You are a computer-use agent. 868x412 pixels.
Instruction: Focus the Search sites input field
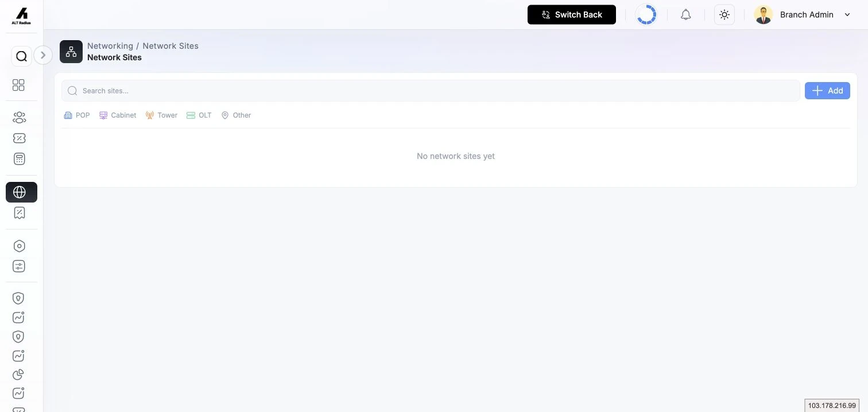click(x=431, y=91)
